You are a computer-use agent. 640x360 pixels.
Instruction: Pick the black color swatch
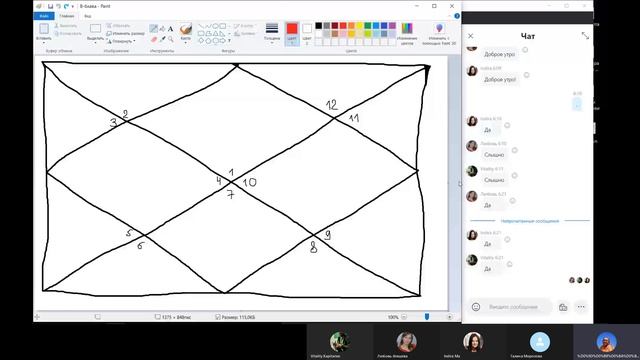318,26
